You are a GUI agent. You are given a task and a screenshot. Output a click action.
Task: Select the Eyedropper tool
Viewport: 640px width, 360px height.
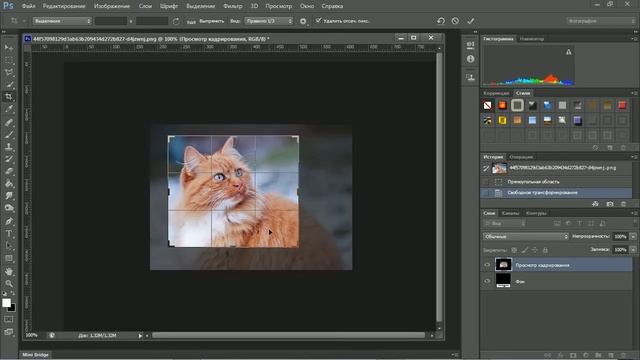[9, 109]
